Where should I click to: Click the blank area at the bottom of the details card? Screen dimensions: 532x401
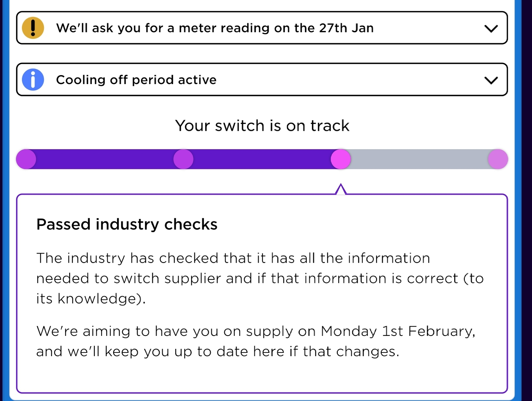(262, 377)
